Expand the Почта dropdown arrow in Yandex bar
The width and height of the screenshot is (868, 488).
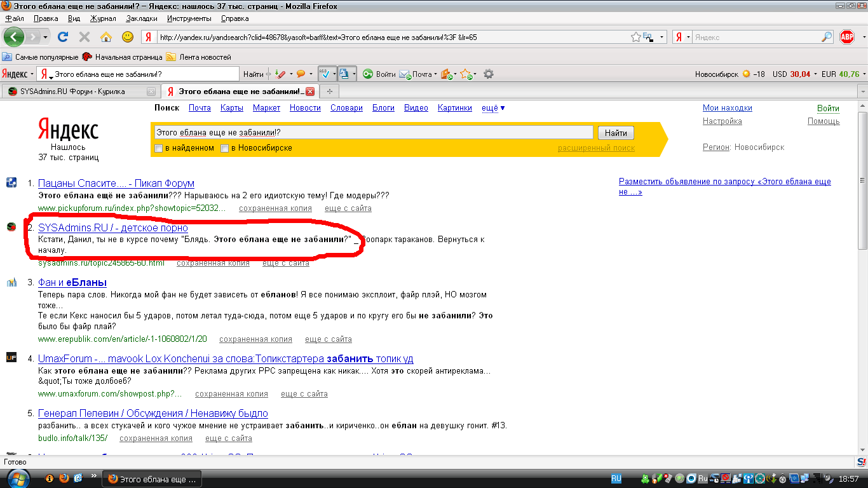435,74
